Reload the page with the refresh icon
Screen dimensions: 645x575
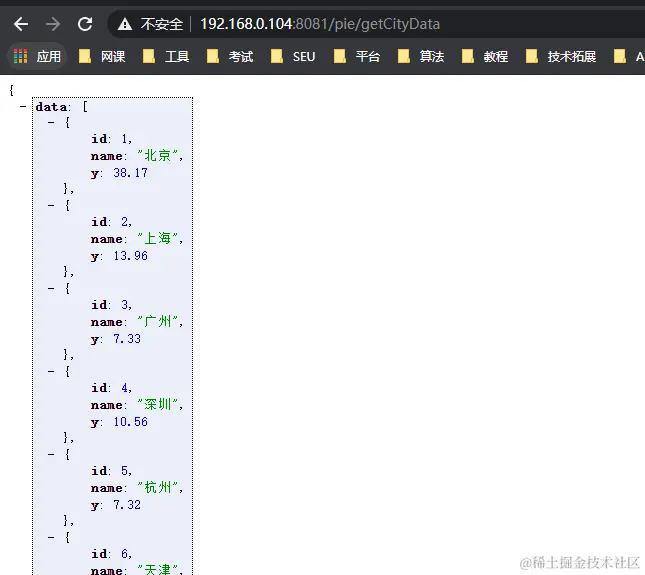(x=85, y=24)
